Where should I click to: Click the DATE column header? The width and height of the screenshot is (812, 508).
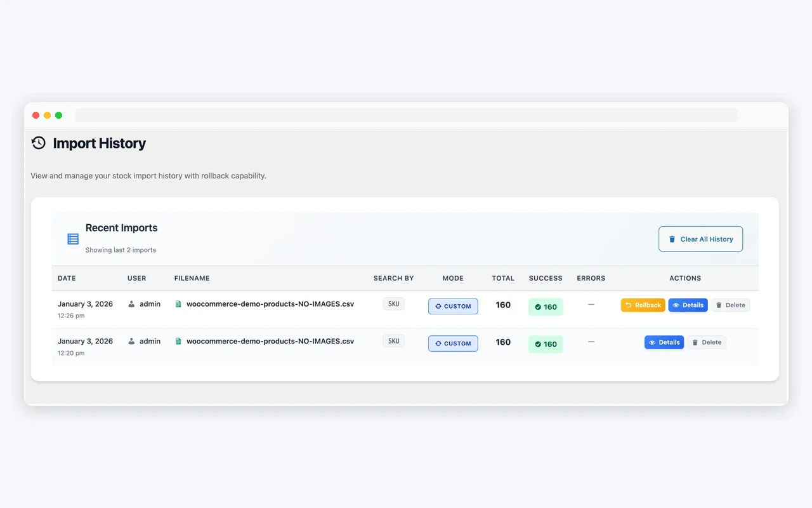pos(67,278)
